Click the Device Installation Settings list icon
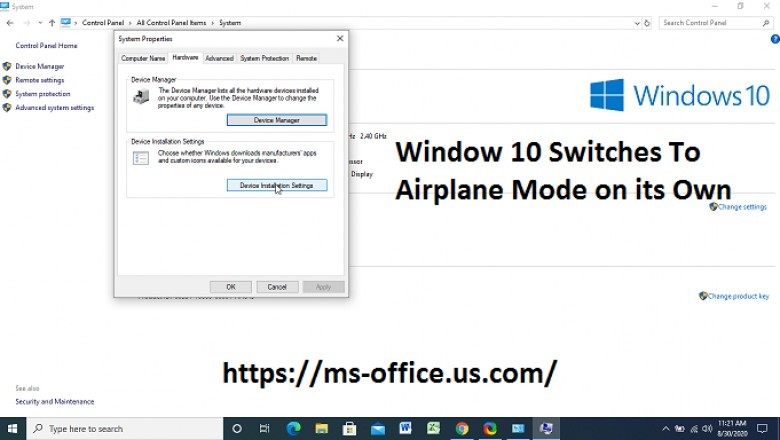This screenshot has height=440, width=780. tap(141, 158)
